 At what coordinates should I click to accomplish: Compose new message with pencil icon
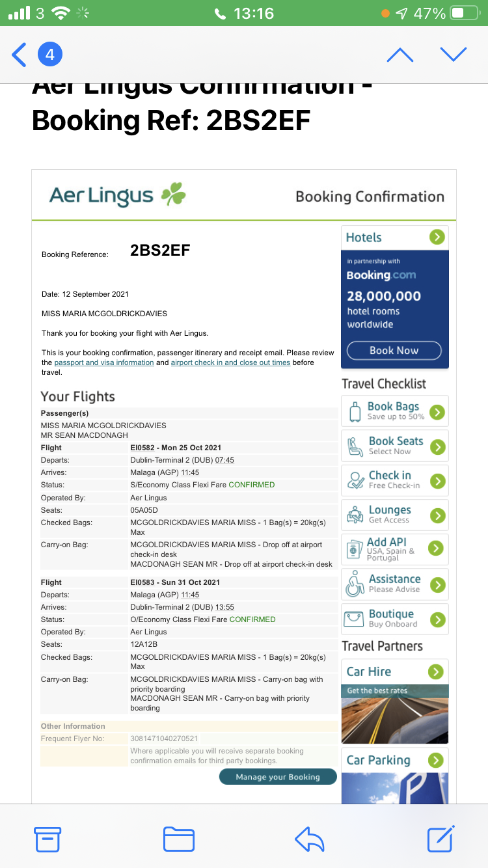tap(441, 839)
